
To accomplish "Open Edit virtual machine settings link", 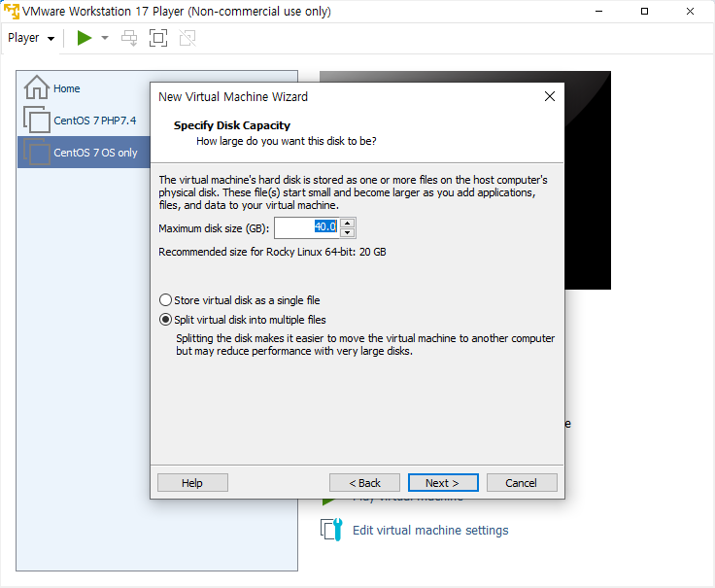I will tap(430, 530).
